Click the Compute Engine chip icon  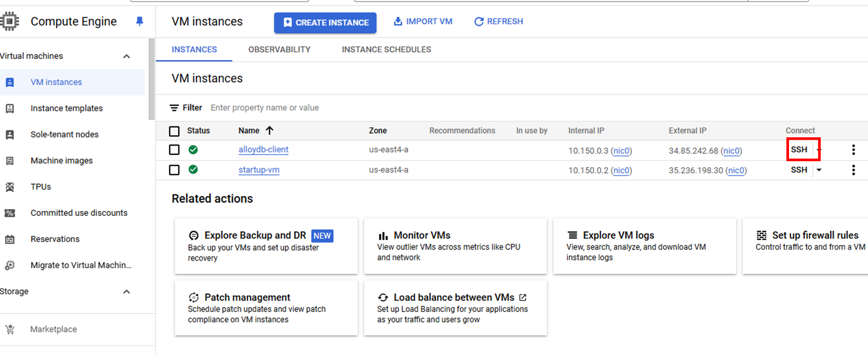pyautogui.click(x=10, y=21)
